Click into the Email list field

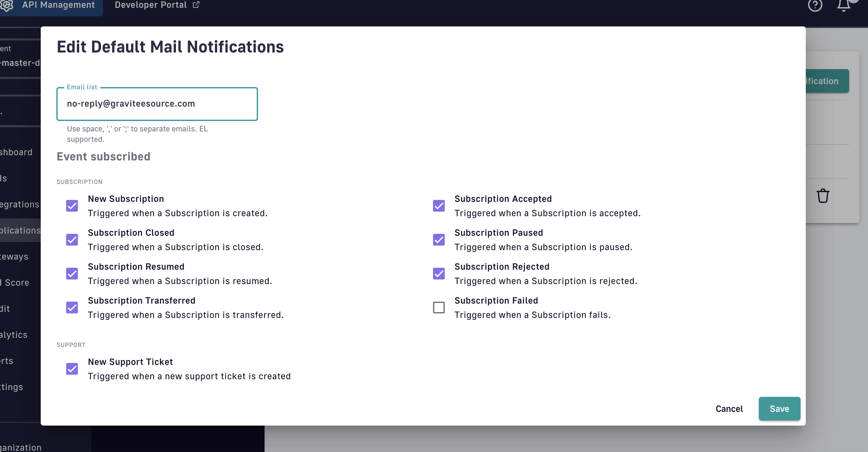coord(157,104)
